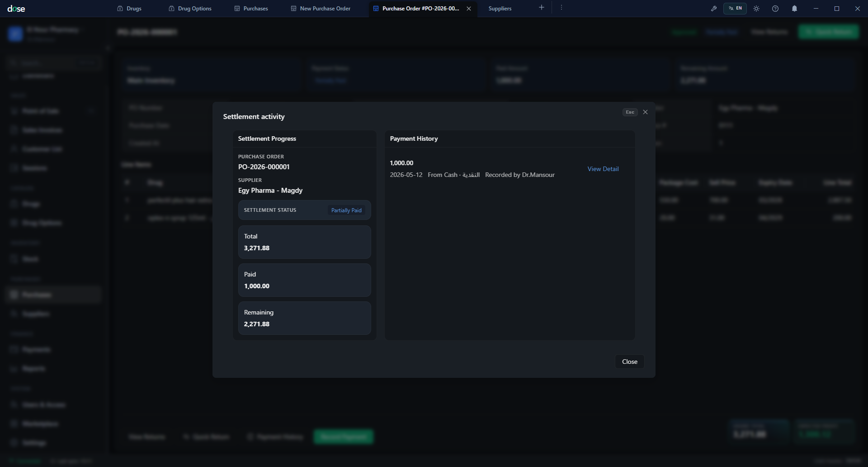
Task: Click the Recorded by Dr.Mansour text
Action: click(x=520, y=175)
